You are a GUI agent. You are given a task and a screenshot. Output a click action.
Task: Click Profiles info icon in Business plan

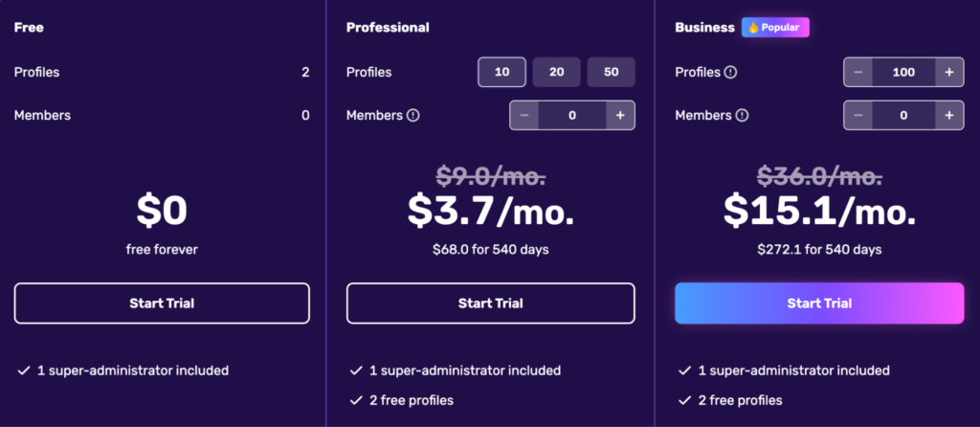coord(730,73)
